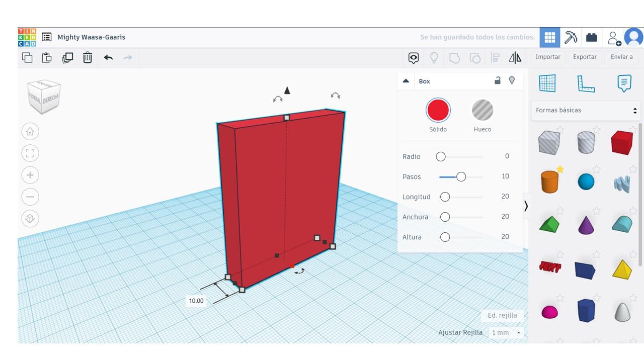Hide the selected Box with lightbulb
This screenshot has height=362, width=644.
pyautogui.click(x=512, y=80)
